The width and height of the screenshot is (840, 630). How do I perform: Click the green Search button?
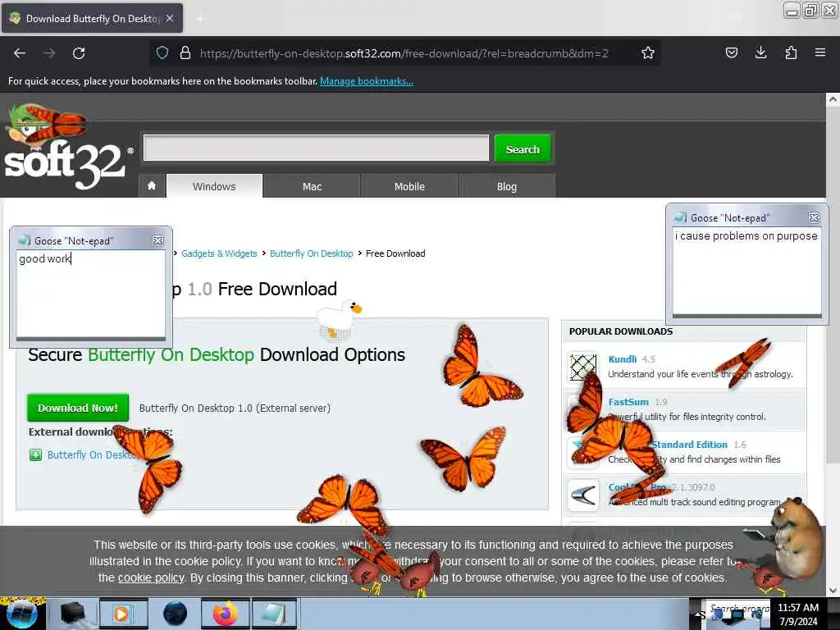point(523,148)
